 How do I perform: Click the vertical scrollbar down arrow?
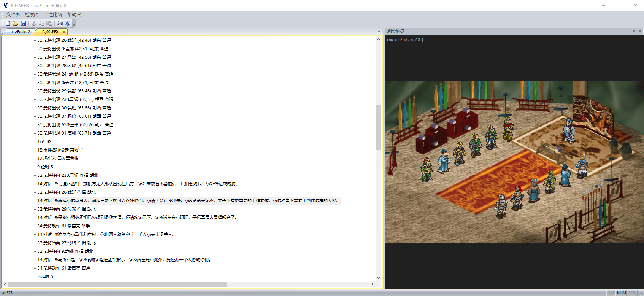tap(378, 278)
